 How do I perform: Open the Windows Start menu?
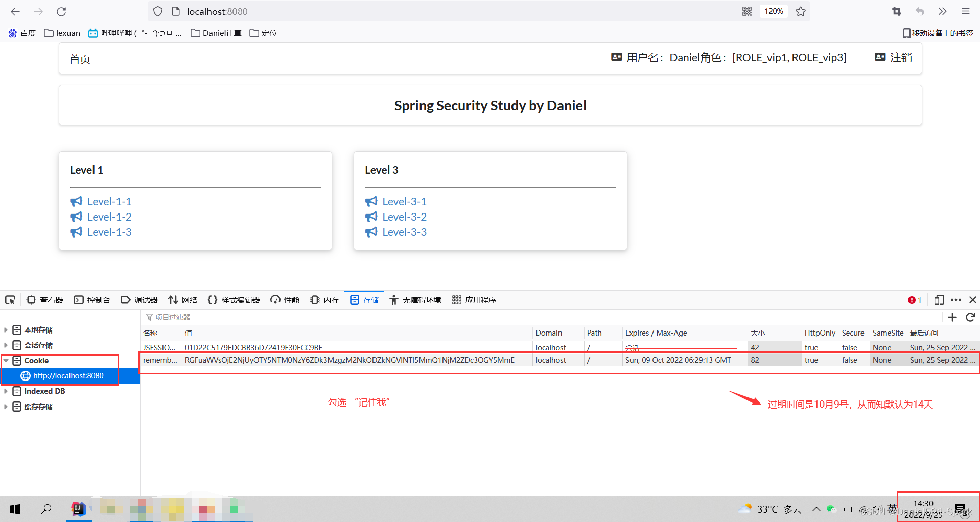[x=15, y=509]
